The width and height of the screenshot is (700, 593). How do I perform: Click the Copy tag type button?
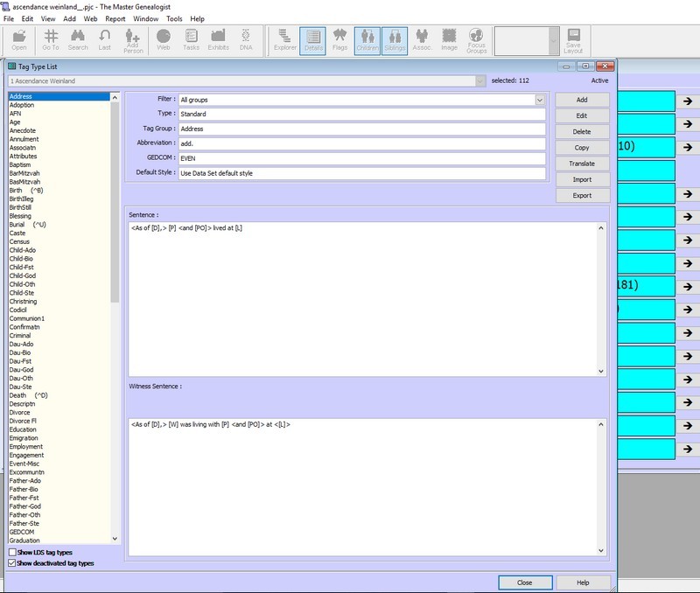coord(582,148)
